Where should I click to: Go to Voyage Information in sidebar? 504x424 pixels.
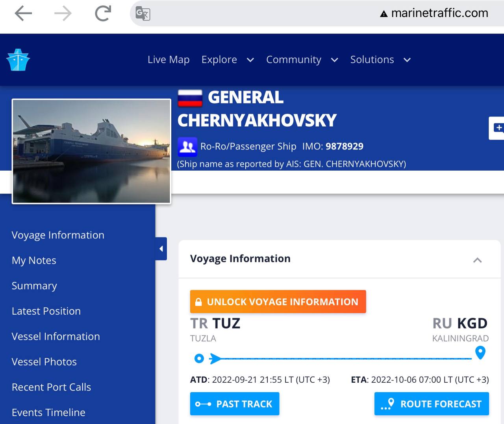(x=58, y=235)
